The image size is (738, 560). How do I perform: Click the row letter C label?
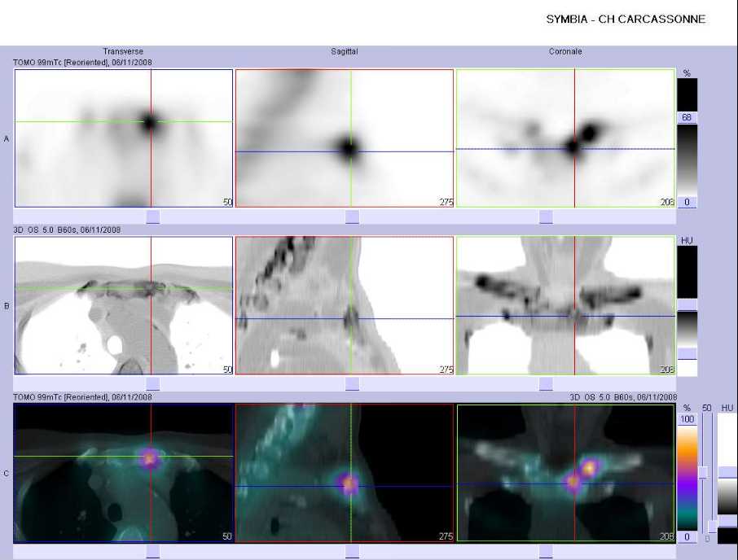pos(7,474)
